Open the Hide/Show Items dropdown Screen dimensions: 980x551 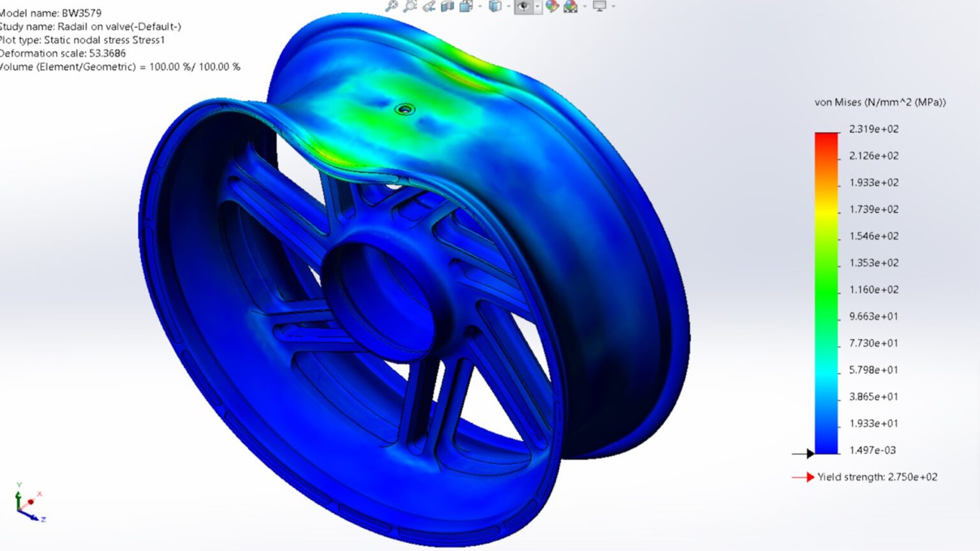(x=537, y=7)
